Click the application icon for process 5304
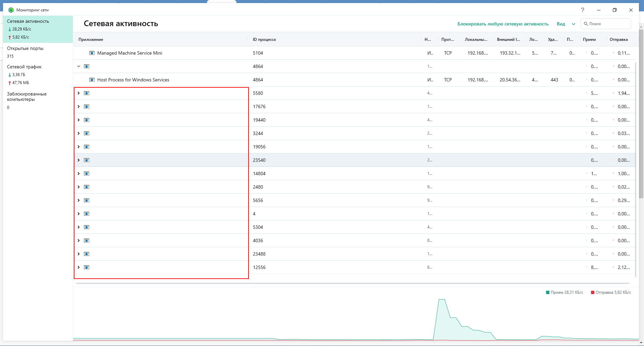Screen dimensions: 644x346 [87, 227]
